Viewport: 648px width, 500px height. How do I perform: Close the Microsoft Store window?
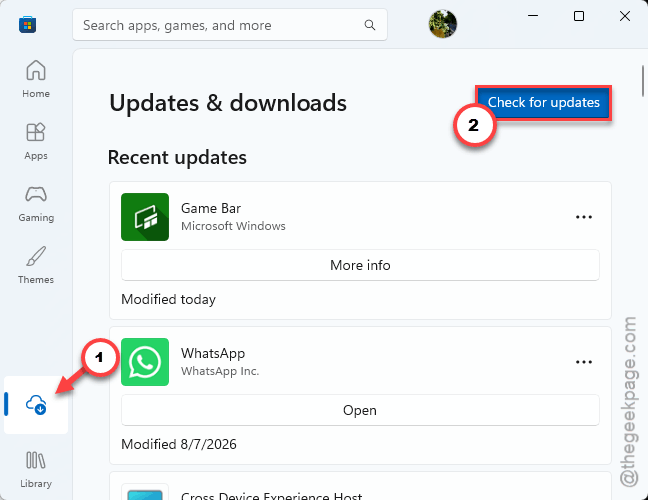(625, 16)
